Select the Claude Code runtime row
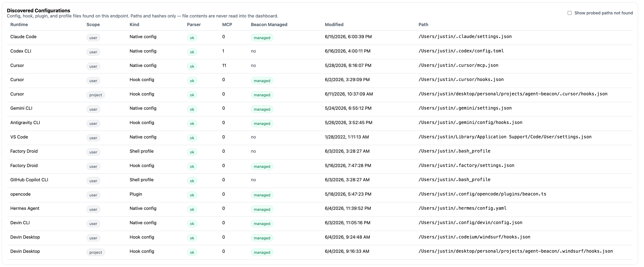Image resolution: width=644 pixels, height=267 pixels. (x=320, y=38)
